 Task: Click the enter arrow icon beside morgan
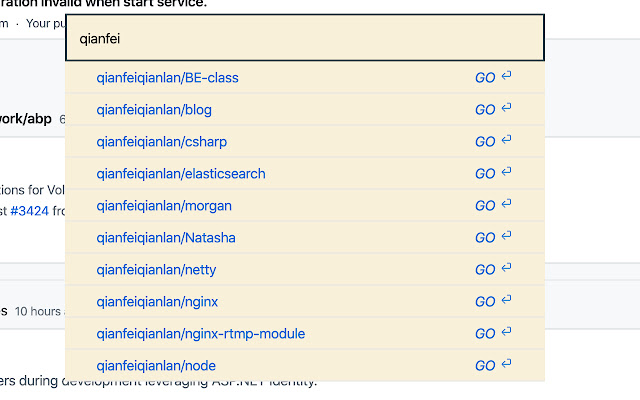point(507,204)
